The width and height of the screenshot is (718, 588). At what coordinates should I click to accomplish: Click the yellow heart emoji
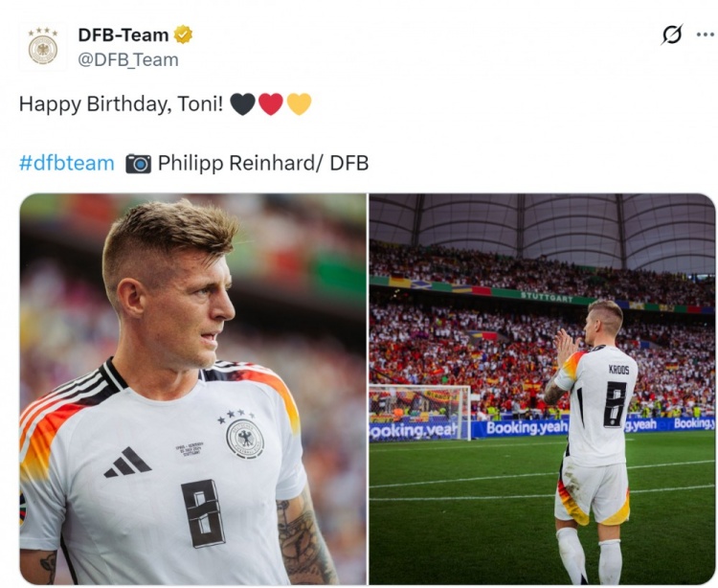[x=300, y=104]
